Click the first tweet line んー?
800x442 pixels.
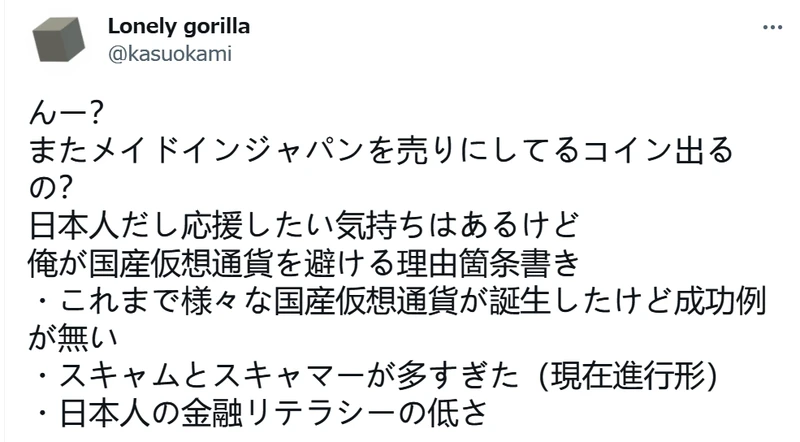click(66, 112)
